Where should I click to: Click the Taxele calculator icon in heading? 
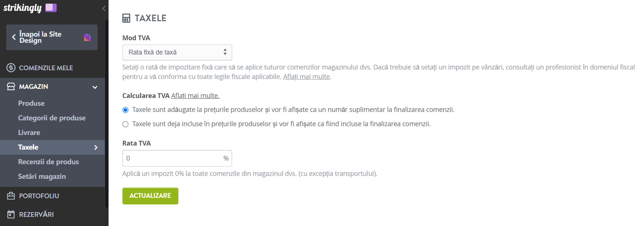(x=126, y=18)
